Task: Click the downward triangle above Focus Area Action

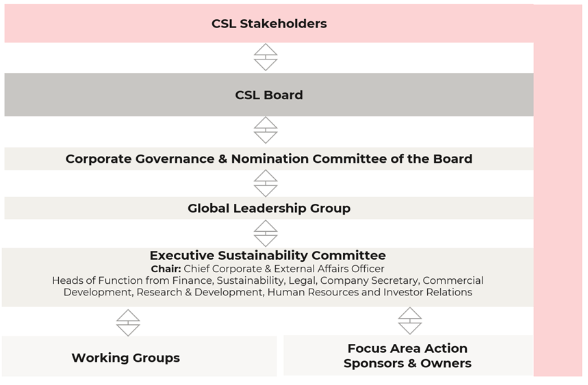Action: click(410, 328)
